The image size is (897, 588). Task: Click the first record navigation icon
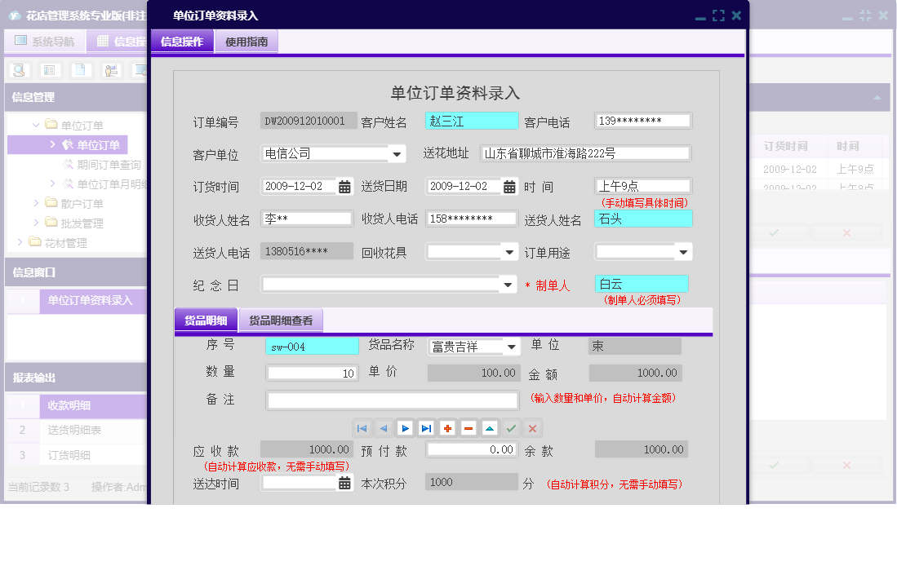(362, 427)
